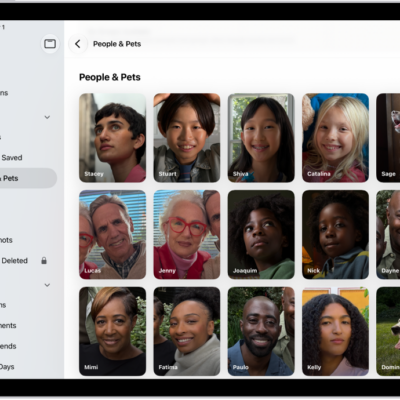Select the highlighted Pets sidebar item
Screen dimensions: 400x400
coord(28,178)
